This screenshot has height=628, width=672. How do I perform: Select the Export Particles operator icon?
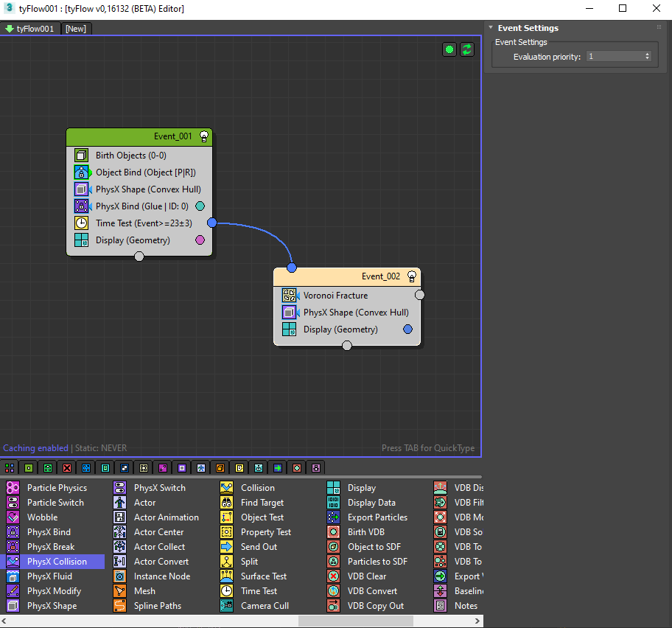pos(334,517)
